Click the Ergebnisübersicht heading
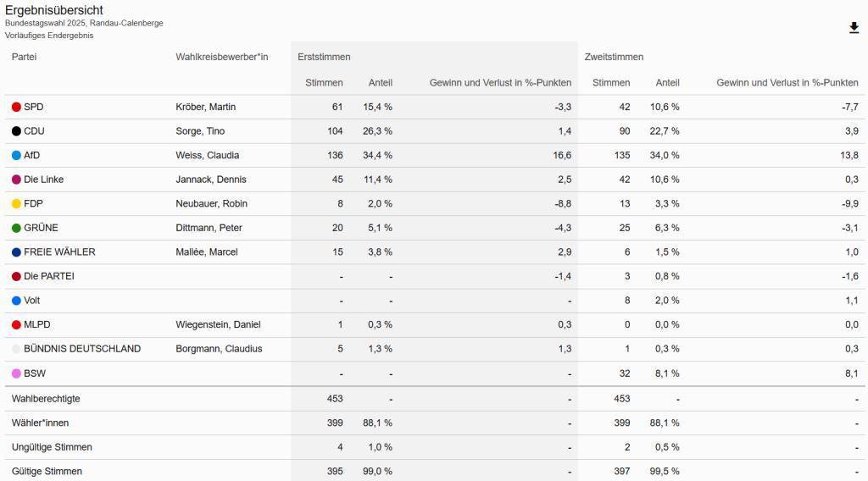This screenshot has width=868, height=481. point(54,10)
